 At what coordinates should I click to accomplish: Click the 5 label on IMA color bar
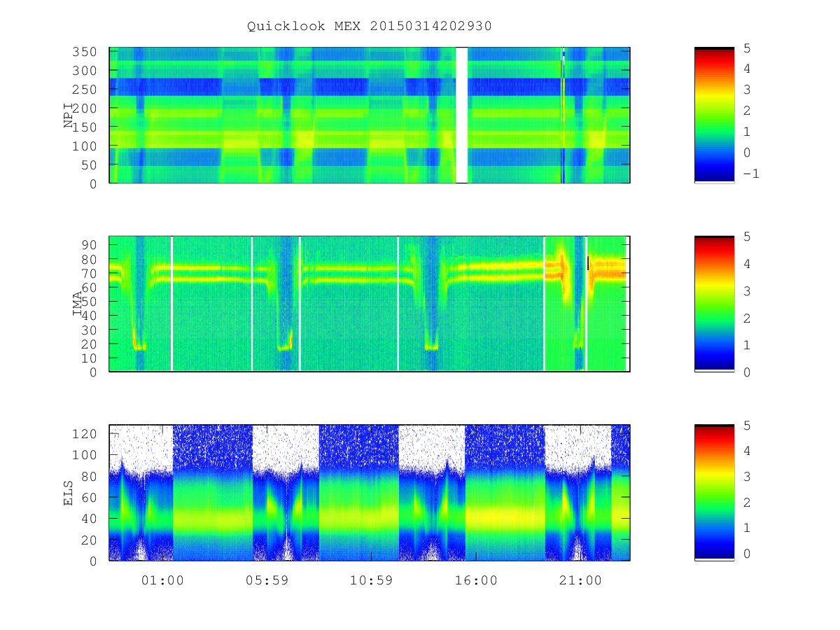746,237
